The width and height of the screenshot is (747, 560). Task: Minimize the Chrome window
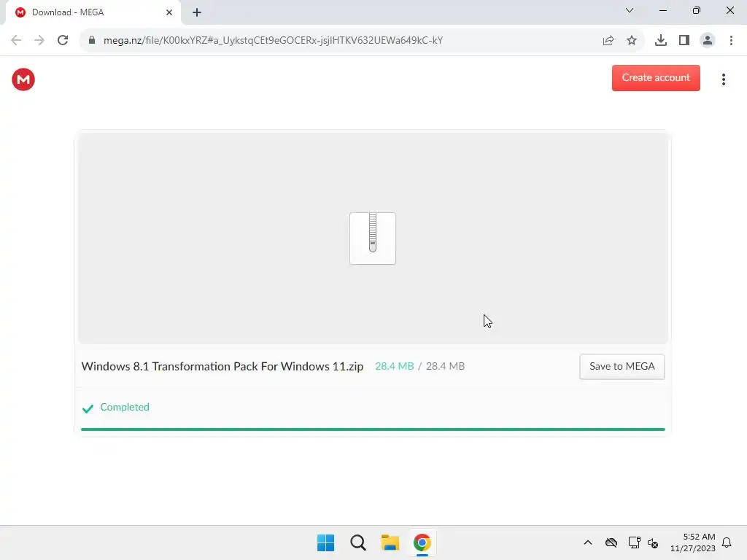point(662,10)
